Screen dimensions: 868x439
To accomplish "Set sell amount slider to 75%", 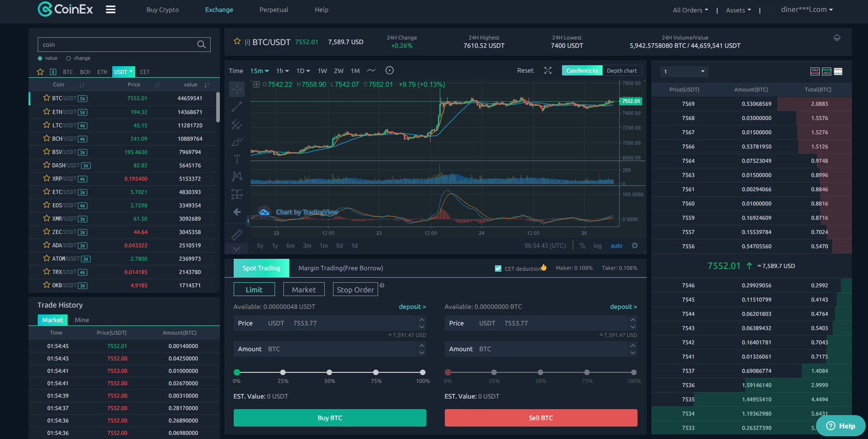I will tap(587, 372).
